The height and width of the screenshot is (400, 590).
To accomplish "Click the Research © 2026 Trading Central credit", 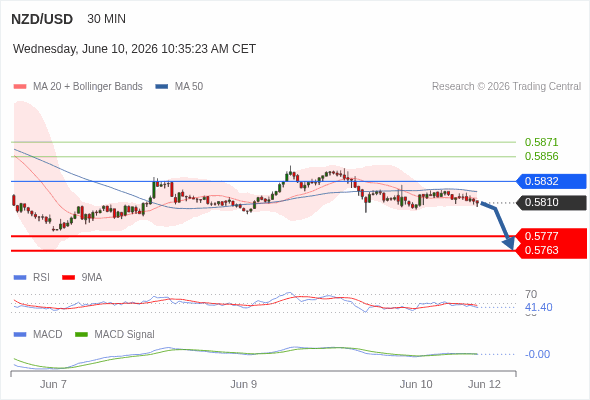I will point(506,87).
